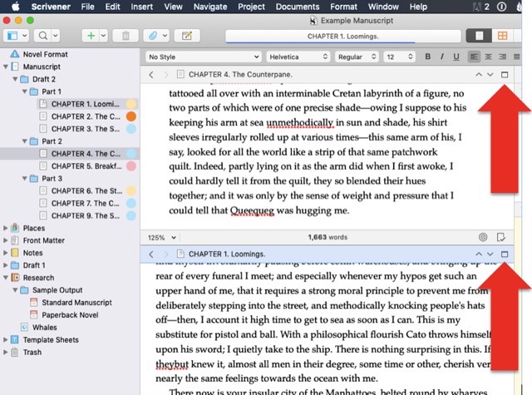The width and height of the screenshot is (532, 395).
Task: Align text center
Action: [x=488, y=57]
